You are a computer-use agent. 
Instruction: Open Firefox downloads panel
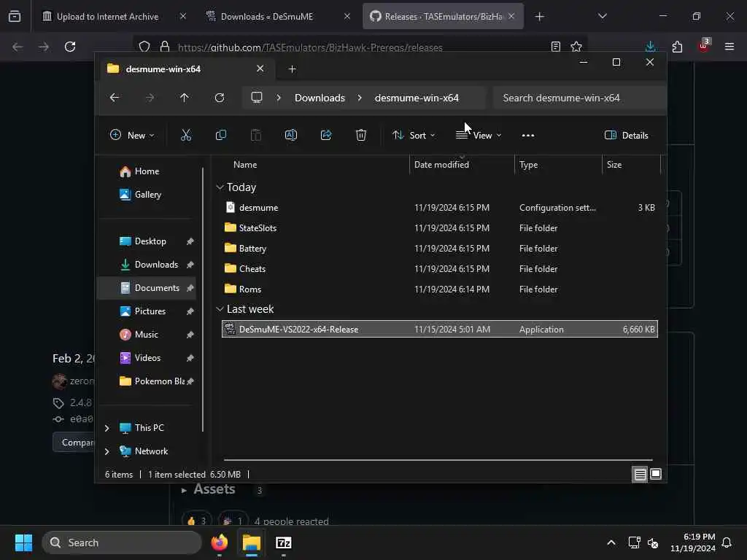coord(650,47)
